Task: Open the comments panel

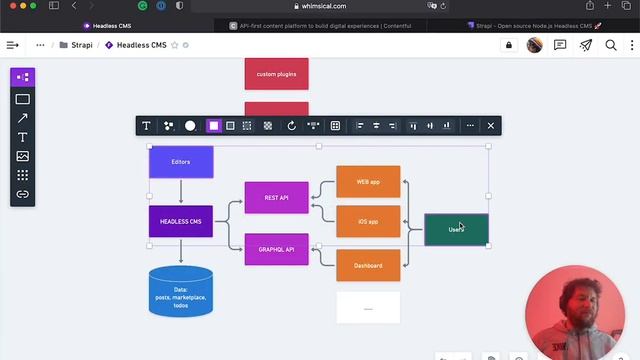Action: tap(560, 45)
